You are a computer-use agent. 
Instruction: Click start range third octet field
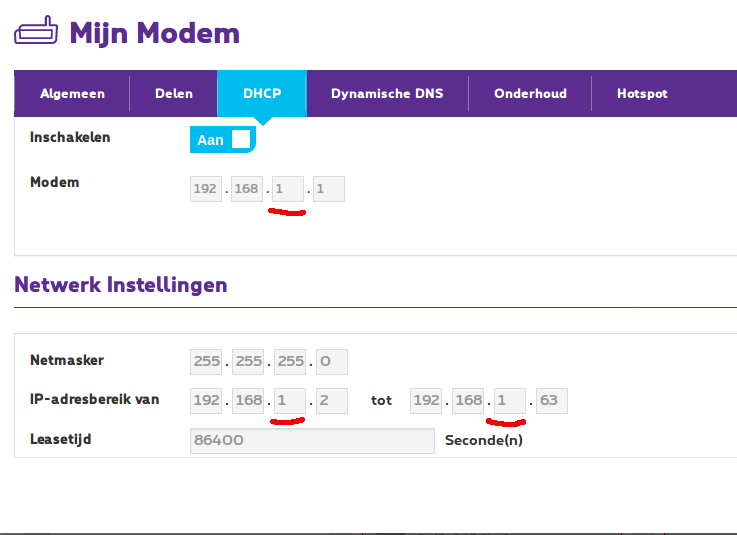pyautogui.click(x=288, y=401)
